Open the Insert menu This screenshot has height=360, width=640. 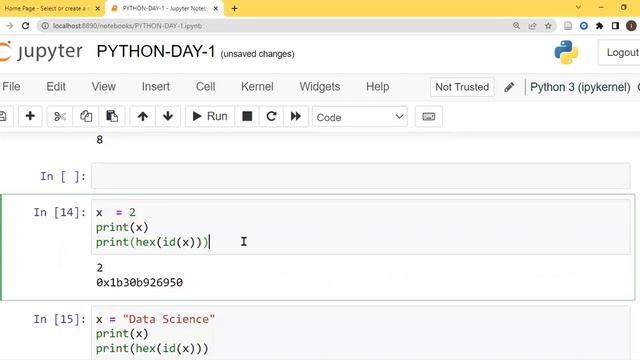click(156, 87)
